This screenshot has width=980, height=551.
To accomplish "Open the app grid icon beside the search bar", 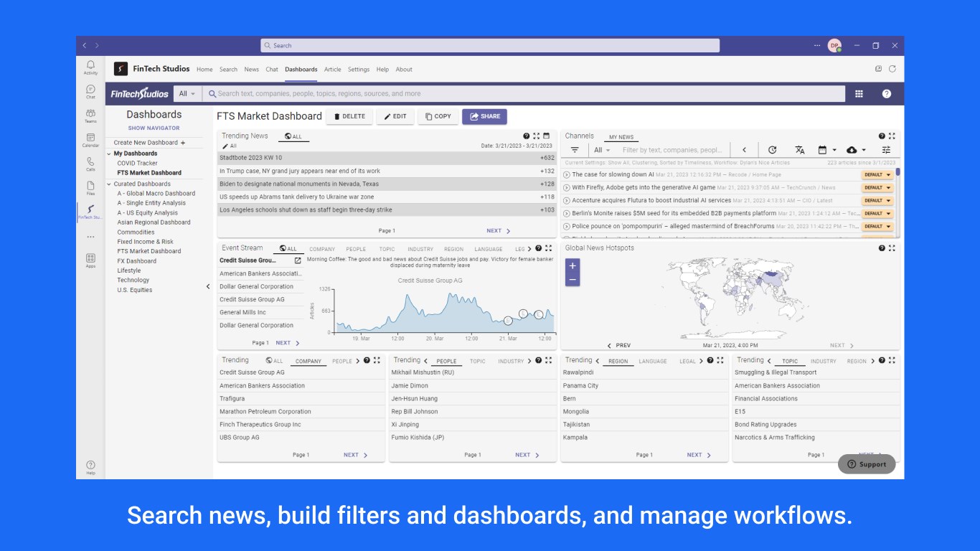I will click(x=859, y=94).
